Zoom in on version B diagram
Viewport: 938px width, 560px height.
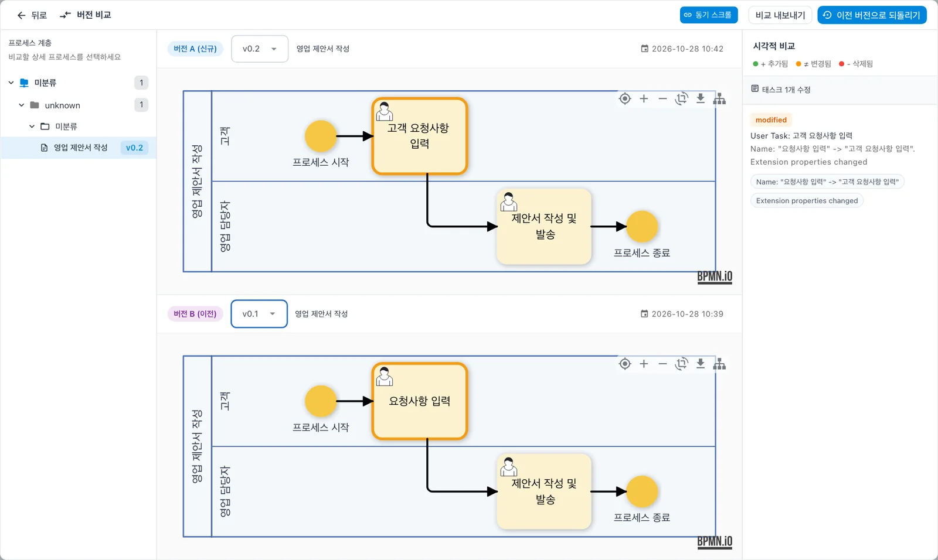644,364
